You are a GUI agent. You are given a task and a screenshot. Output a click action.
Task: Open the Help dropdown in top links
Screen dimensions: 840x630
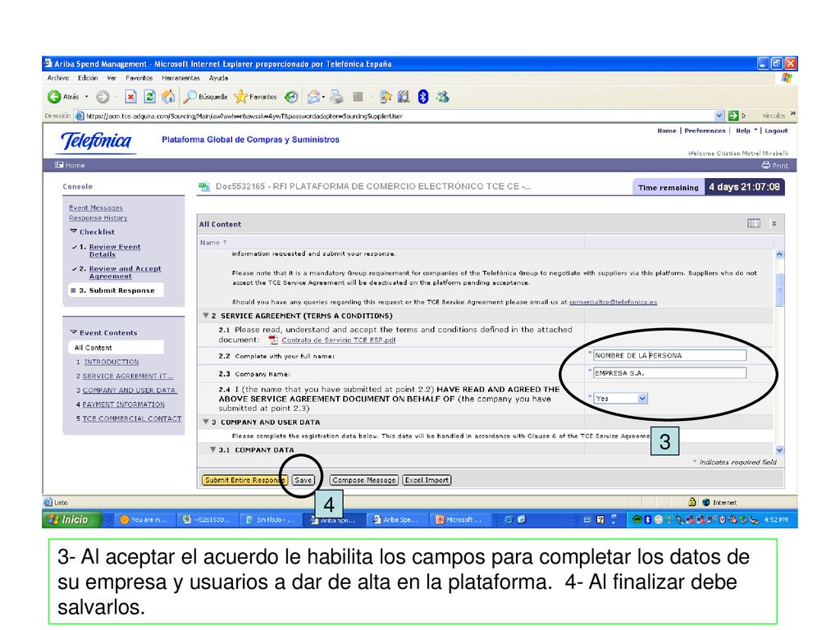click(746, 130)
